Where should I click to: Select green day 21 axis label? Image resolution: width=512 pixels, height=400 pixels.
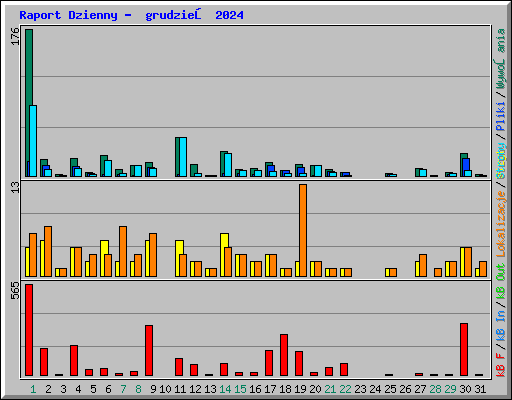(330, 389)
